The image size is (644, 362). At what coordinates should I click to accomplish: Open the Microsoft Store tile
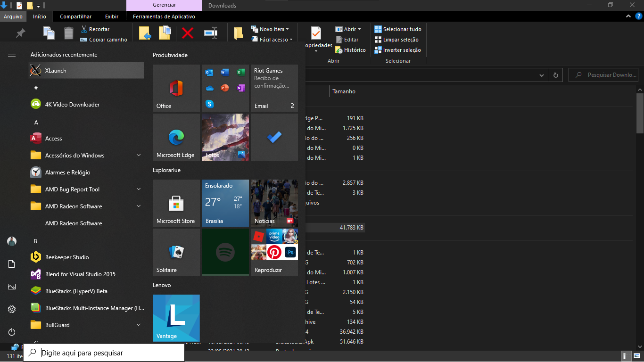click(x=176, y=203)
